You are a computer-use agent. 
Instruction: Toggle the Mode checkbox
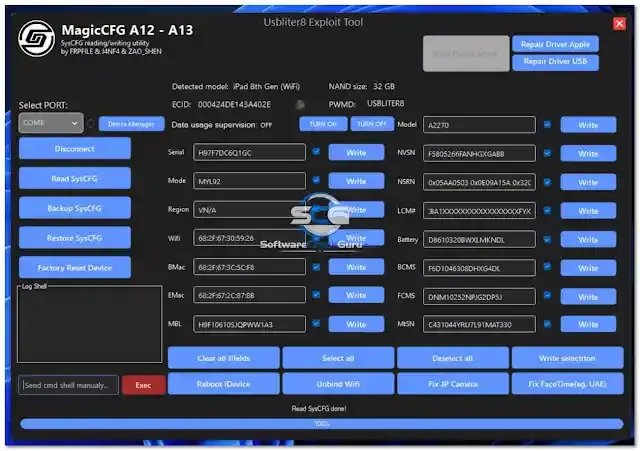point(316,180)
